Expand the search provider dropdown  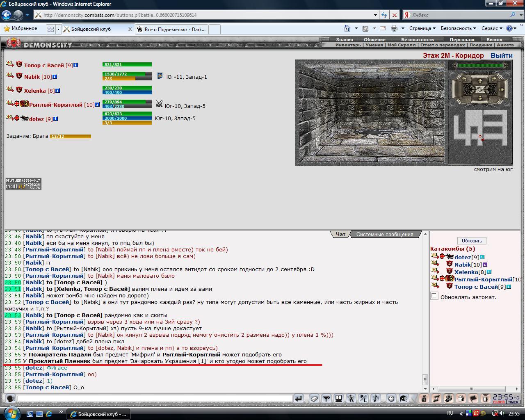tap(521, 15)
